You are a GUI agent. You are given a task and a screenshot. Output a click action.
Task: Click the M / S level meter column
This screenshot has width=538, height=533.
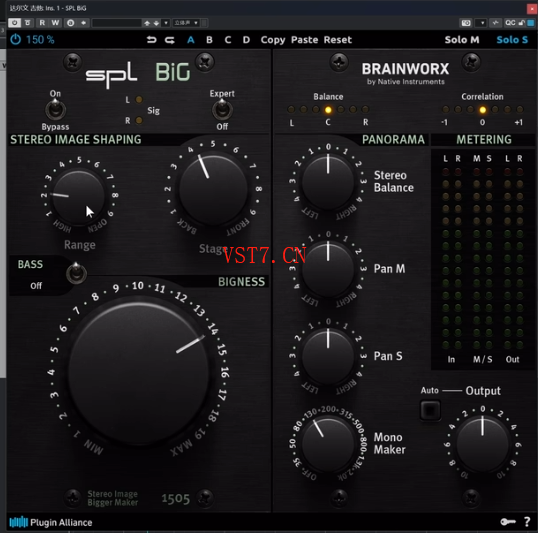(x=482, y=258)
